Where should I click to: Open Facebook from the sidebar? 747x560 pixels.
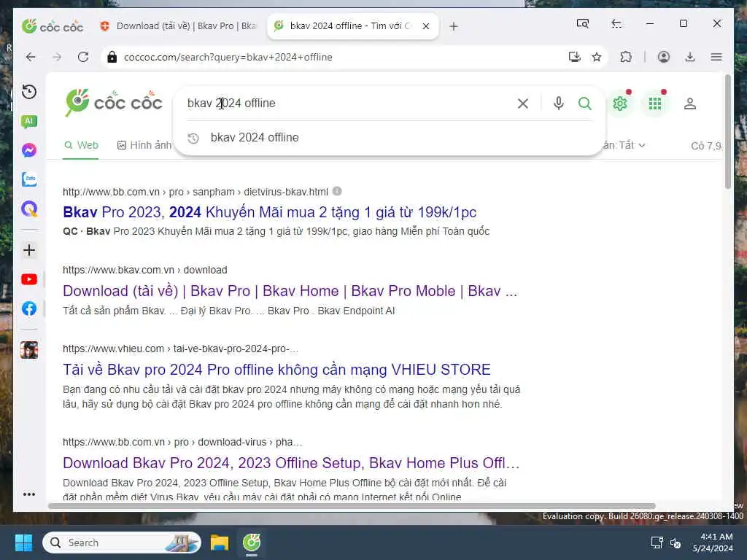pos(29,308)
